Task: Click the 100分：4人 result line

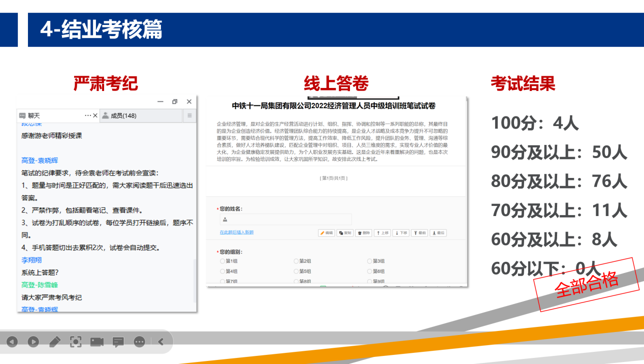Action: 535,123
